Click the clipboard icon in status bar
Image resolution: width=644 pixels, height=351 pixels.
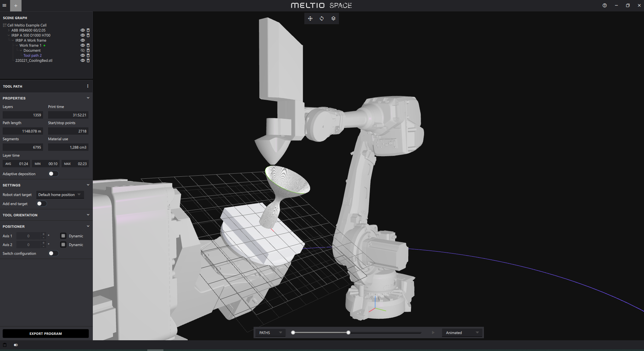point(5,345)
